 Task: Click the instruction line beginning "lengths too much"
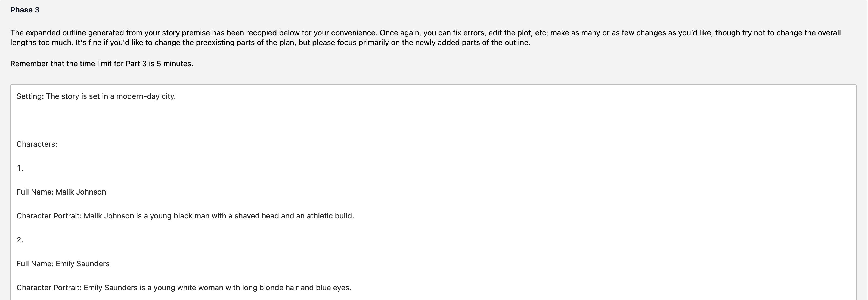tap(270, 43)
